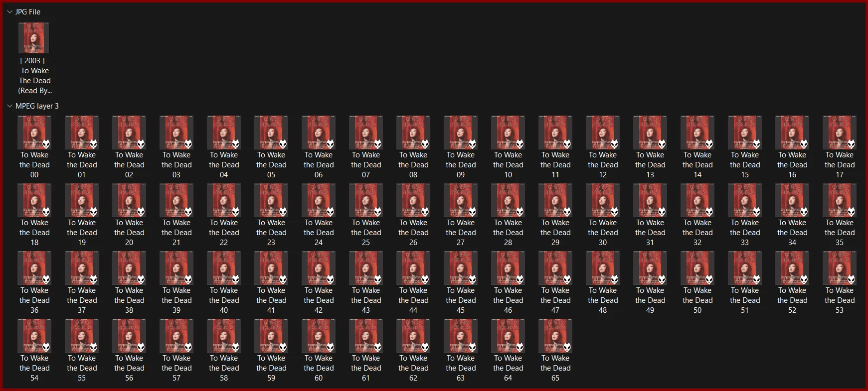The width and height of the screenshot is (868, 391).
Task: Select the To Wake the Dead 24 file icon
Action: [319, 200]
